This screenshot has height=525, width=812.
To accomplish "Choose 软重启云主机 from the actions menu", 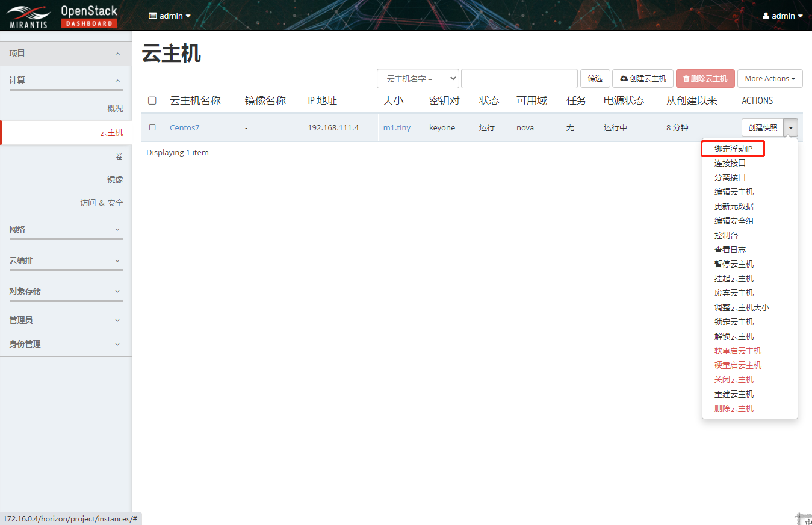I will point(738,350).
